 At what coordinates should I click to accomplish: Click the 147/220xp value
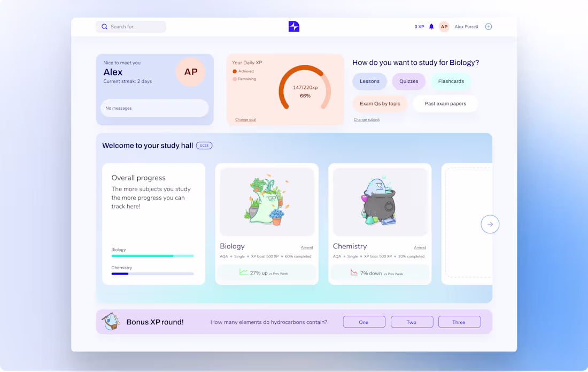pos(305,87)
